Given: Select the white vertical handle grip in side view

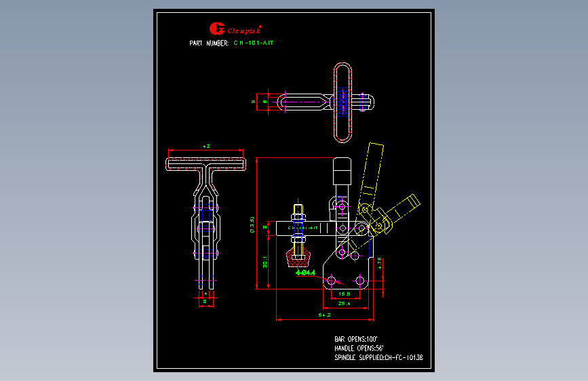Looking at the screenshot, I should [342, 172].
